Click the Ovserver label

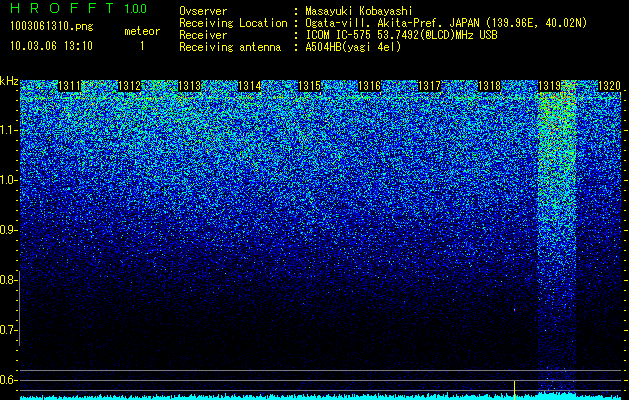click(x=203, y=11)
